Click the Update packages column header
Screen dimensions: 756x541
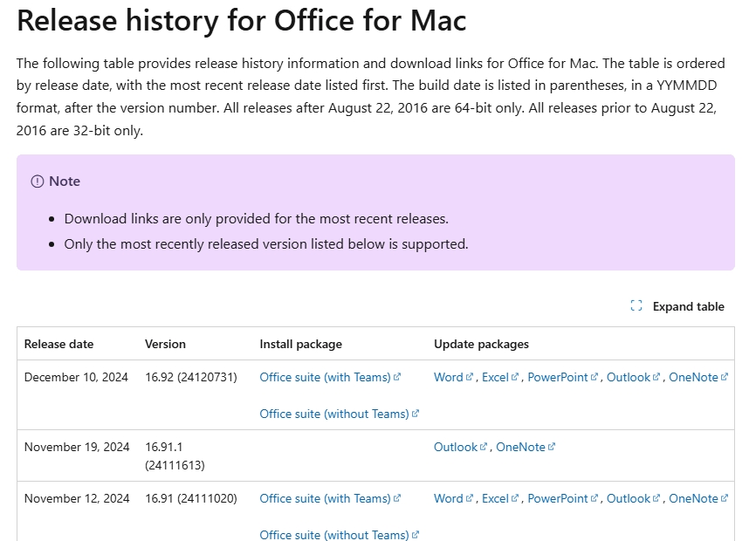(481, 344)
